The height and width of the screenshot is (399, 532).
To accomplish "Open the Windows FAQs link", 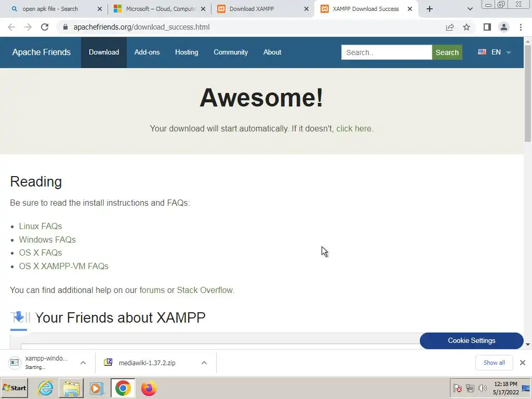I will point(47,240).
